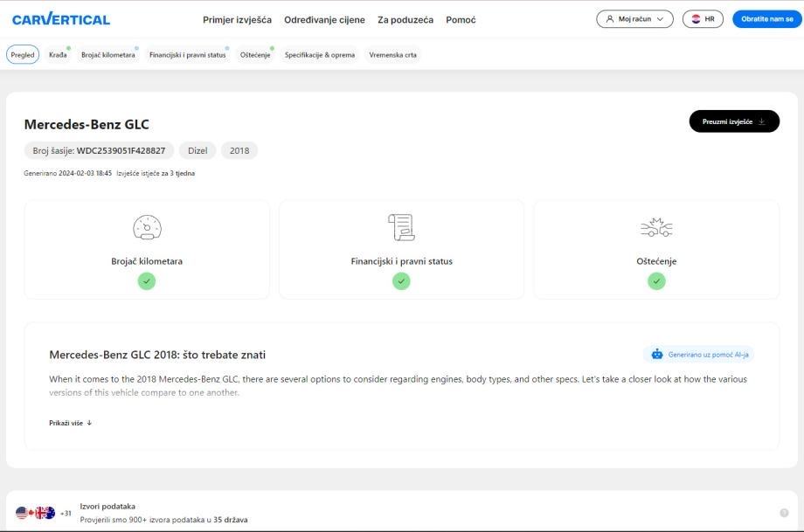Viewport: 804px width, 532px height.
Task: Open Oštećenje tab
Action: coord(255,55)
